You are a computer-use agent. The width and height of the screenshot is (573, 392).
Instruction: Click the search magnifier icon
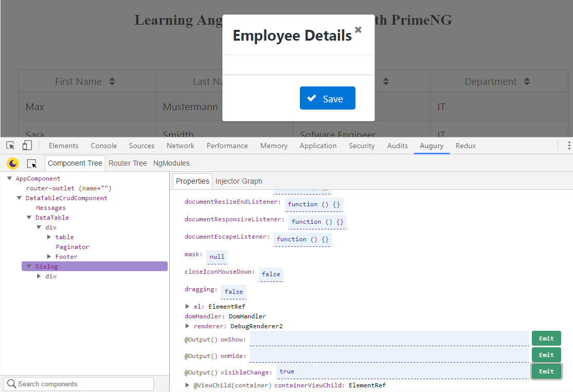pos(12,384)
